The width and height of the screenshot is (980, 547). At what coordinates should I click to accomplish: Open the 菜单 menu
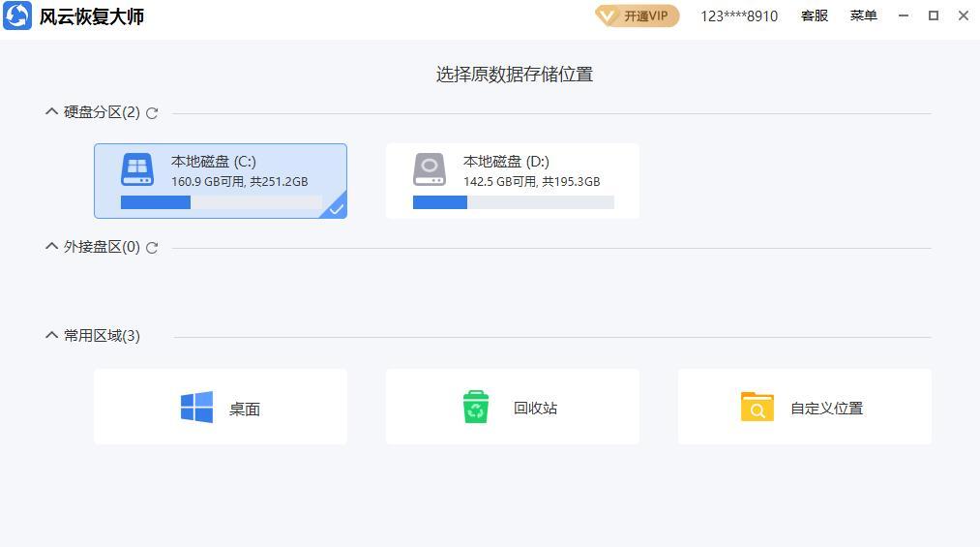(x=863, y=15)
